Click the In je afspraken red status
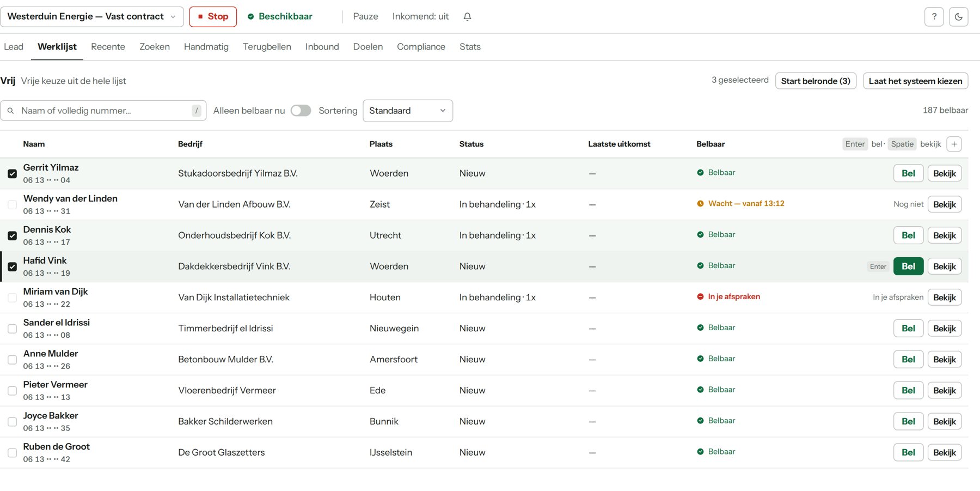Image resolution: width=980 pixels, height=491 pixels. pyautogui.click(x=728, y=297)
